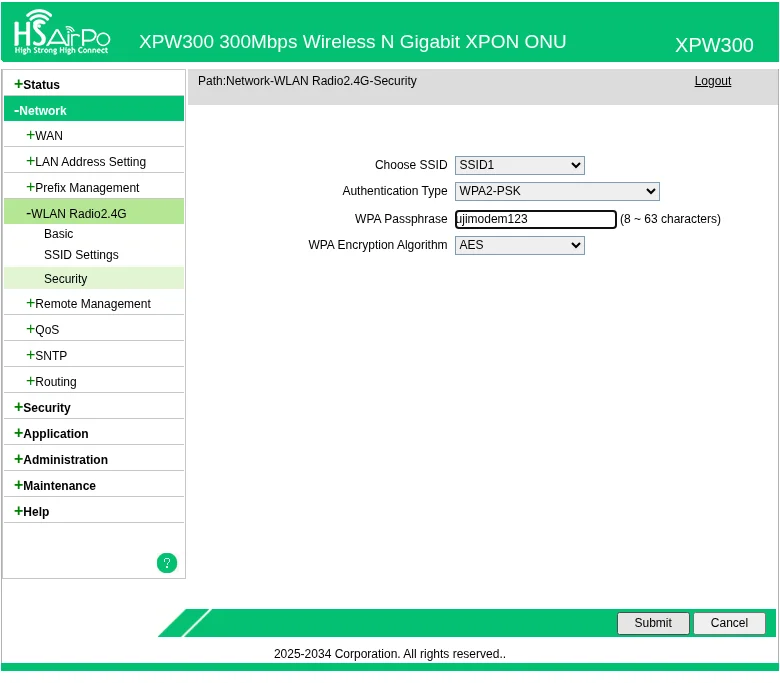Click the 'WPA Passphrase' label

pos(401,219)
